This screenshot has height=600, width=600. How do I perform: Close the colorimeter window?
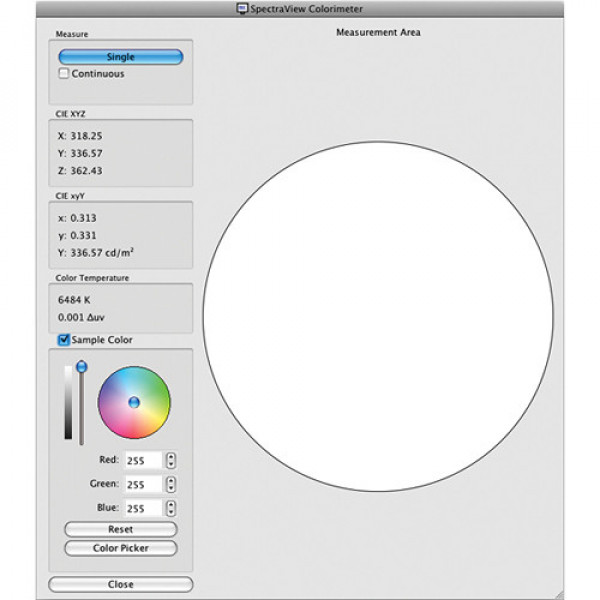121,584
